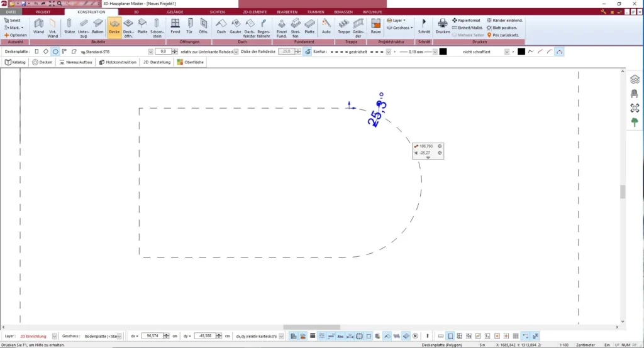Select the Schornstein chimney tool

pyautogui.click(x=157, y=26)
